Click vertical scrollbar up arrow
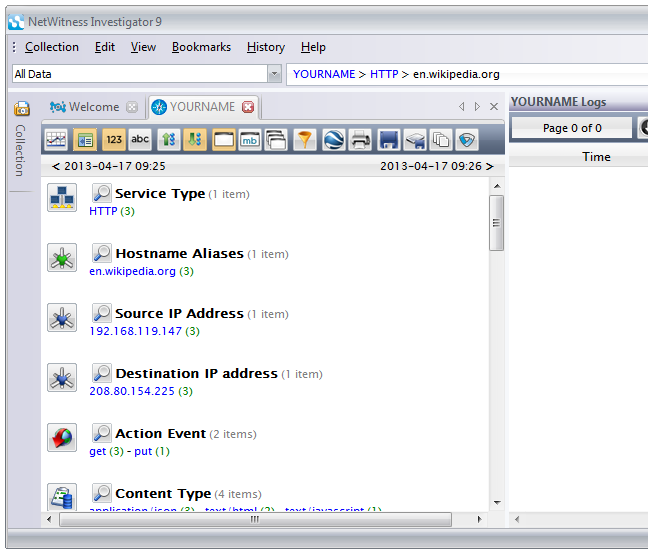 pyautogui.click(x=497, y=186)
